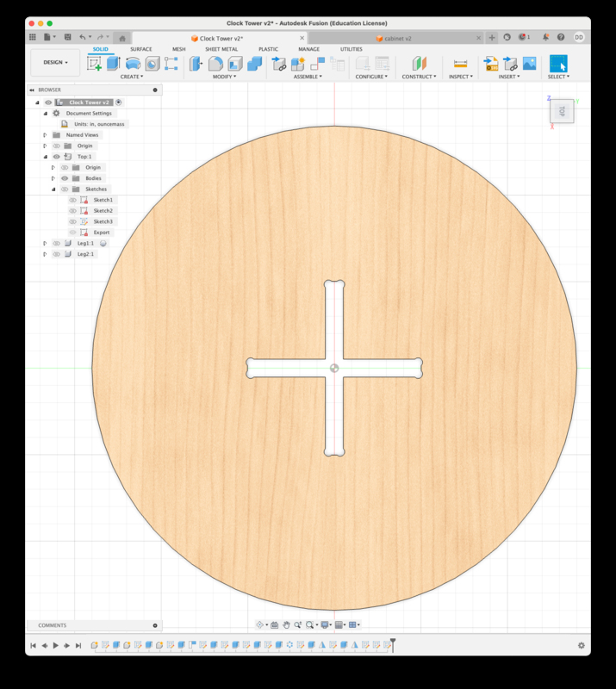Viewport: 616px width, 689px height.
Task: Click the Construct plane icon
Action: pos(420,64)
